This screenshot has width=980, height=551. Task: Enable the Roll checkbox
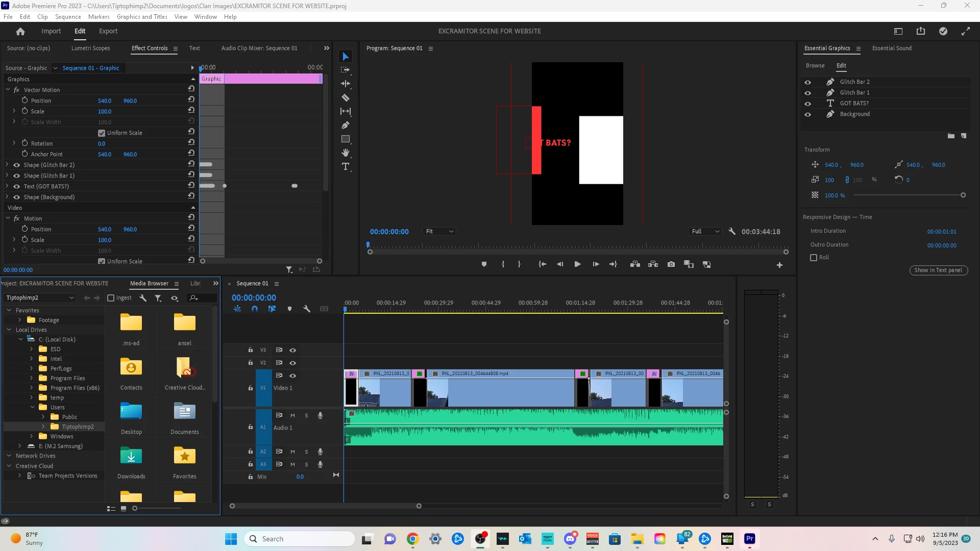click(x=814, y=258)
